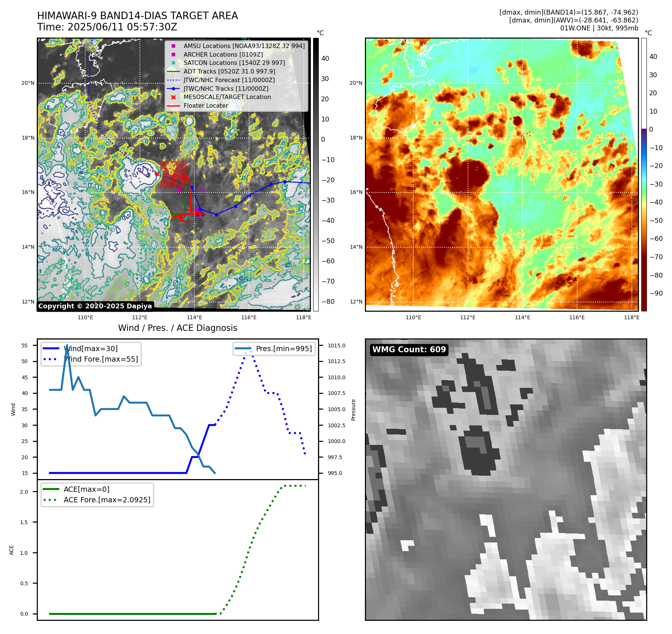This screenshot has width=672, height=634.
Task: Click the −90 tick on the AWV colorbar
Action: click(656, 293)
